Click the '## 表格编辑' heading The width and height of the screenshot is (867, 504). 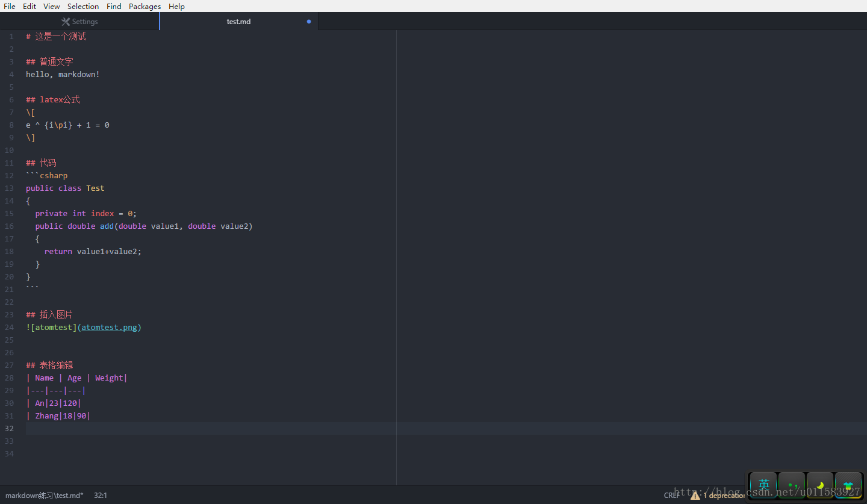pyautogui.click(x=49, y=366)
